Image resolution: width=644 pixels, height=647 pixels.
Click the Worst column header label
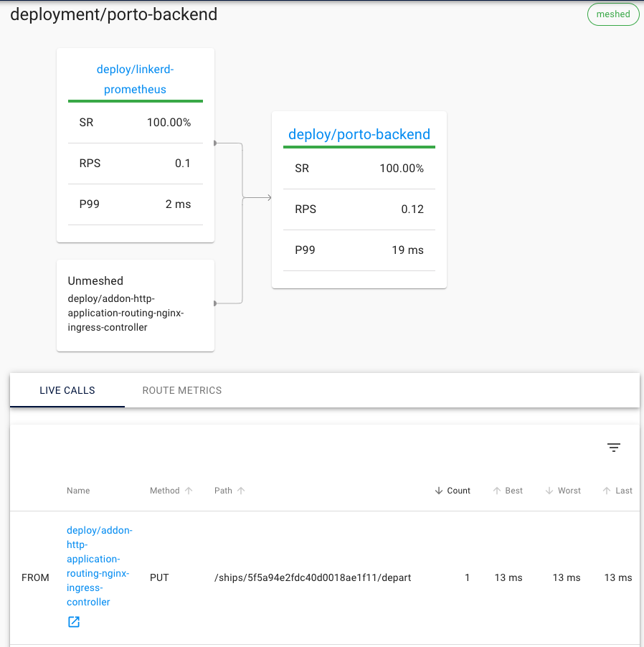click(569, 491)
